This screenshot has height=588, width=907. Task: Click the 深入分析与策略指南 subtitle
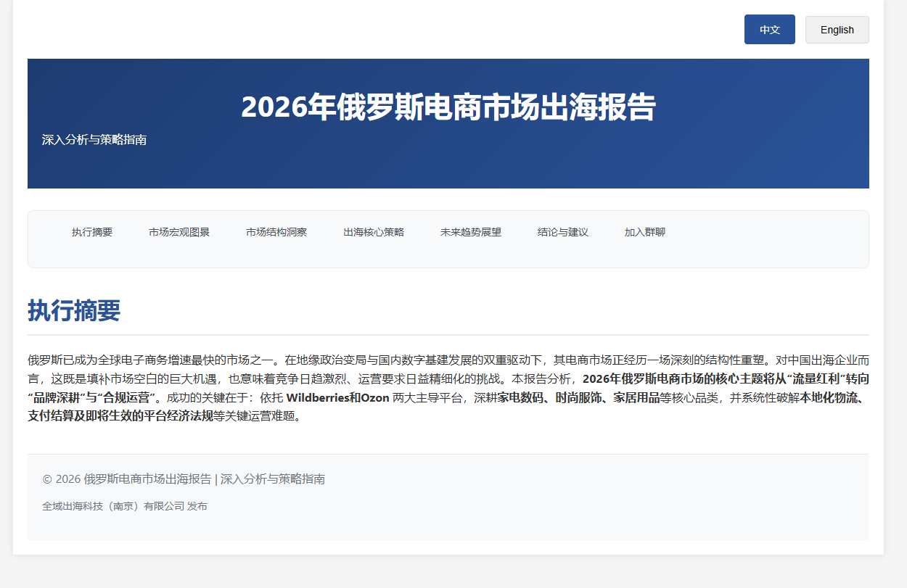(x=94, y=139)
